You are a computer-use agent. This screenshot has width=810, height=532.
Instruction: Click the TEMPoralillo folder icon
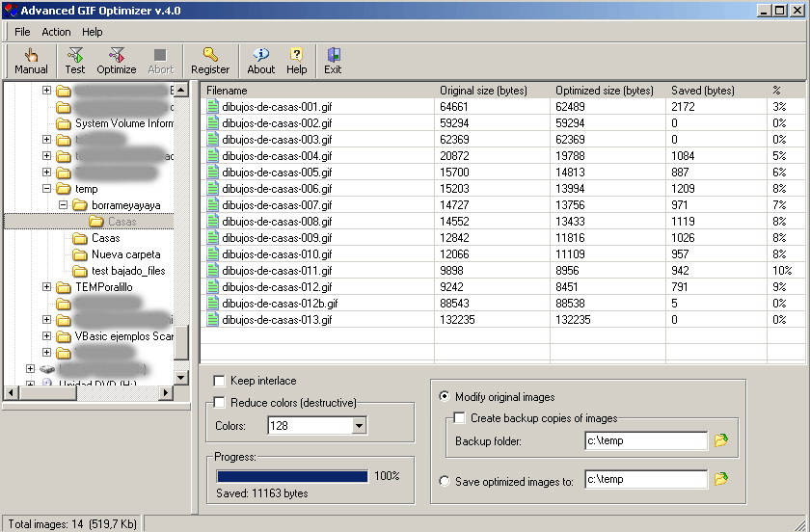tap(63, 287)
